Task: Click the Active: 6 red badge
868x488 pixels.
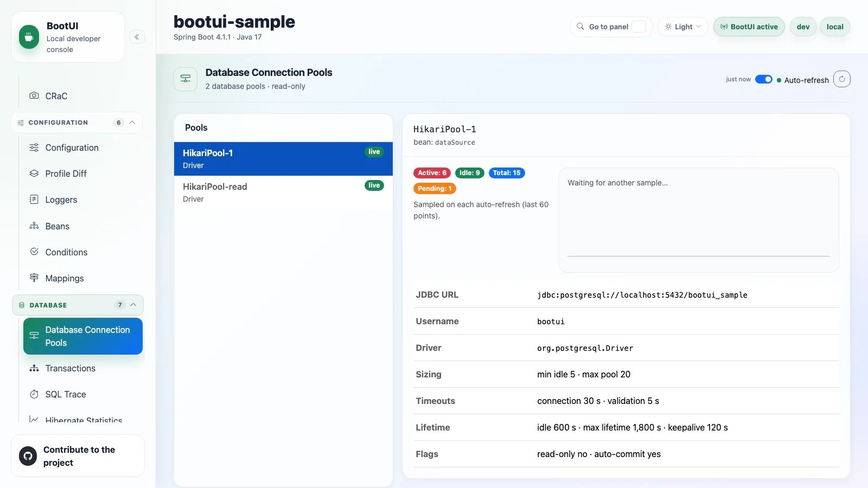Action: tap(432, 173)
